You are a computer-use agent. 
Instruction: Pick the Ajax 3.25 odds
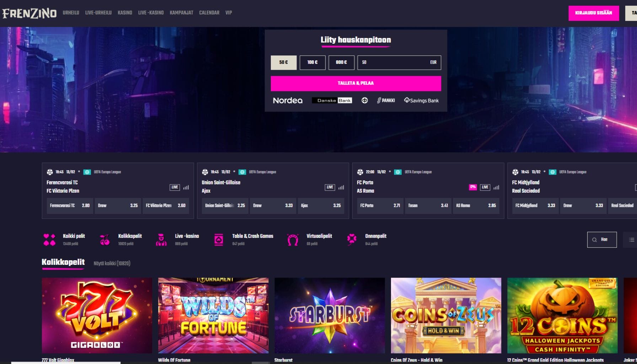click(x=321, y=205)
